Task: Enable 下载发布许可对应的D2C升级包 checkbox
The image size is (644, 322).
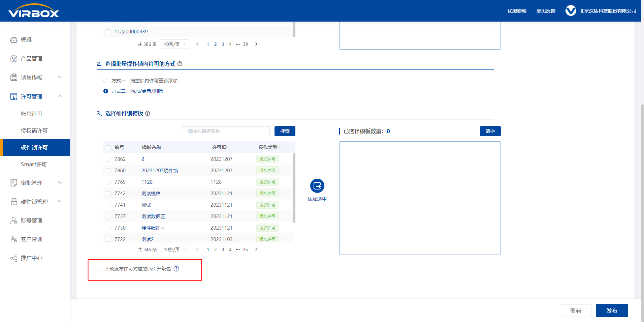Action: coord(99,269)
